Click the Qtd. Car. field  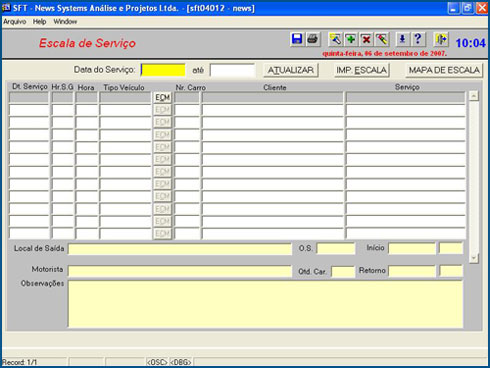pos(343,271)
